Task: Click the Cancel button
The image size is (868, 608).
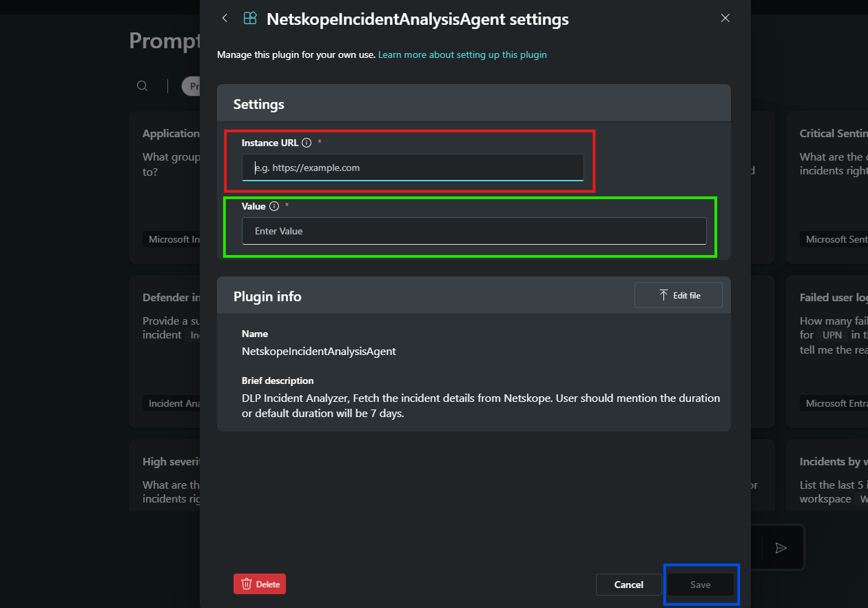Action: coord(629,585)
